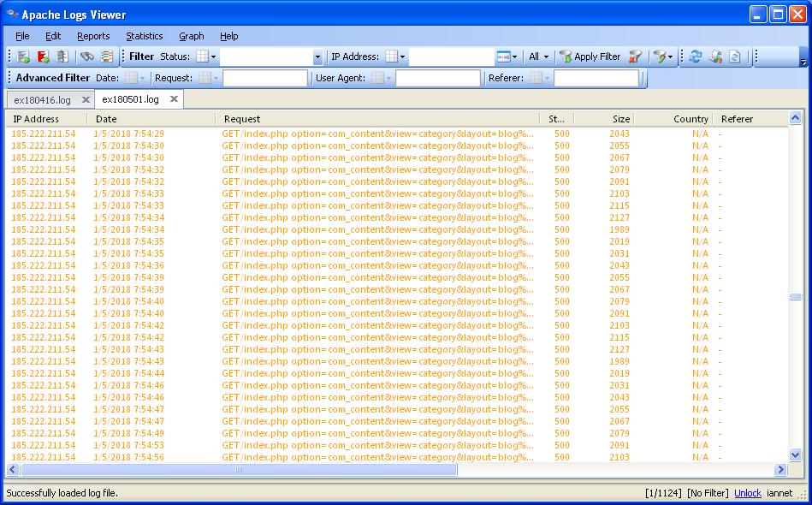Sort by the Size column header

[x=604, y=119]
